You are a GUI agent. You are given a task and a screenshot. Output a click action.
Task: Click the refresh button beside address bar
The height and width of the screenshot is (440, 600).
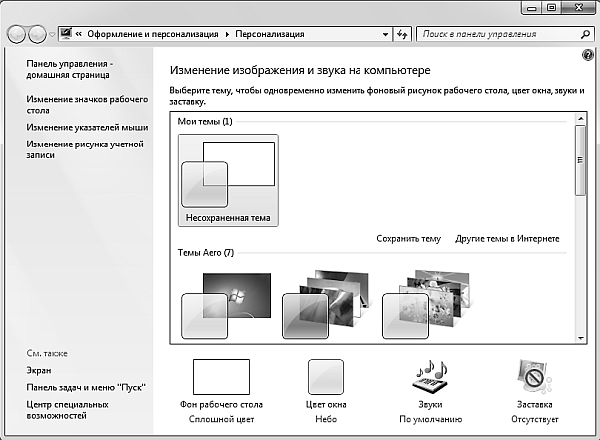click(x=402, y=34)
